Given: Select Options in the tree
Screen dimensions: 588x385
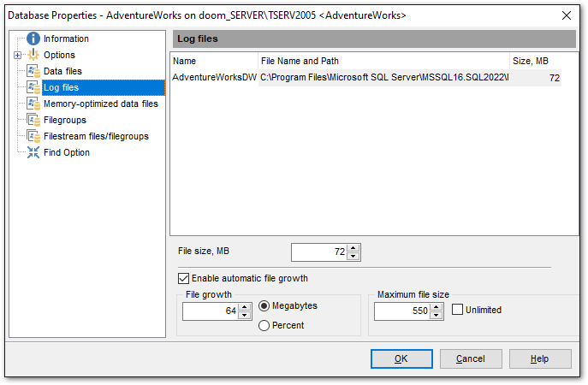Looking at the screenshot, I should click(59, 55).
